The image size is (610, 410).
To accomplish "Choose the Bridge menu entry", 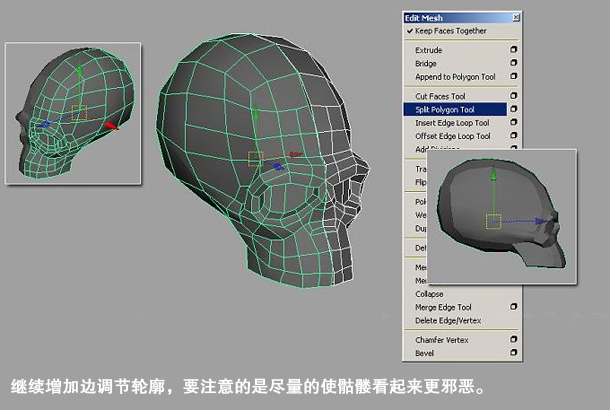I will point(426,63).
